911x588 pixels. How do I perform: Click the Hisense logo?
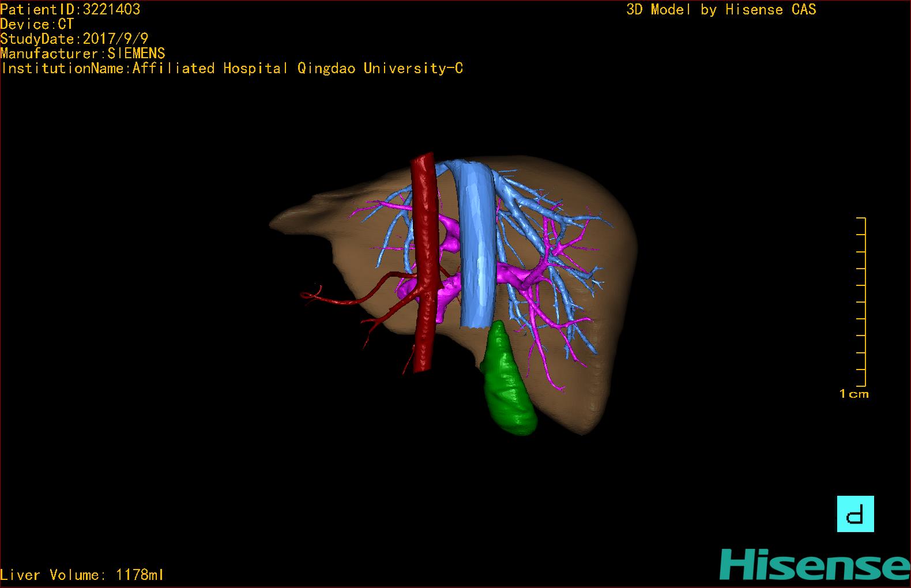(x=815, y=564)
